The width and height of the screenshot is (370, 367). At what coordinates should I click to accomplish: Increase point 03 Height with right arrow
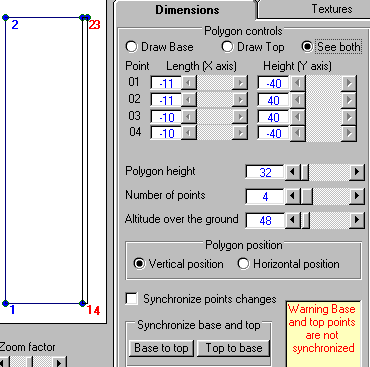(x=349, y=117)
